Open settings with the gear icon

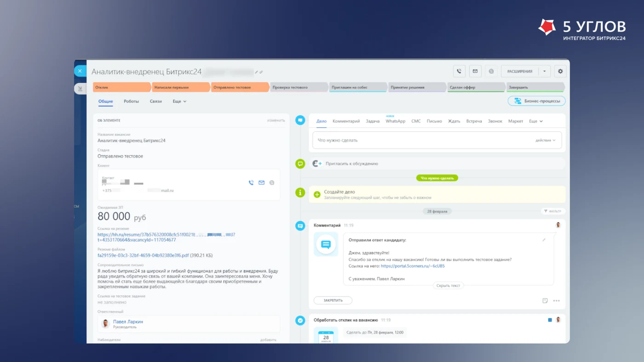point(560,71)
